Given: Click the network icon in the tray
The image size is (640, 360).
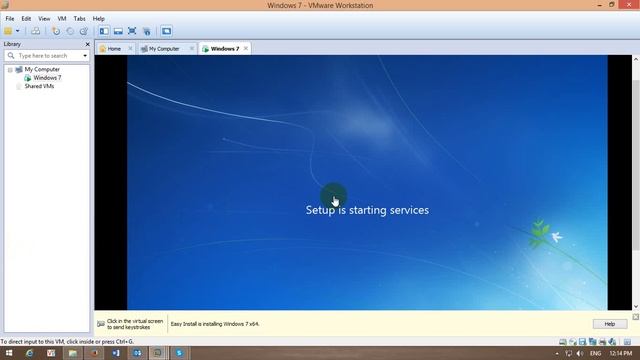Looking at the screenshot, I should (569, 353).
